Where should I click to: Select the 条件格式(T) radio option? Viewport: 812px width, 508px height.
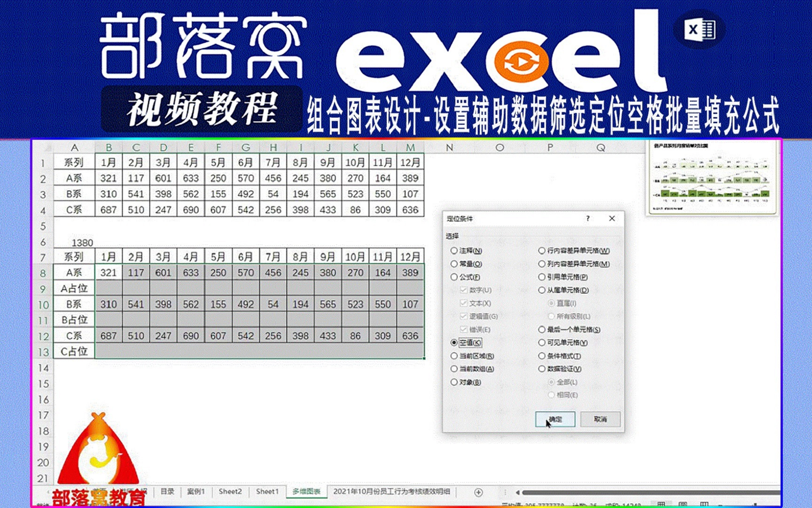point(560,356)
